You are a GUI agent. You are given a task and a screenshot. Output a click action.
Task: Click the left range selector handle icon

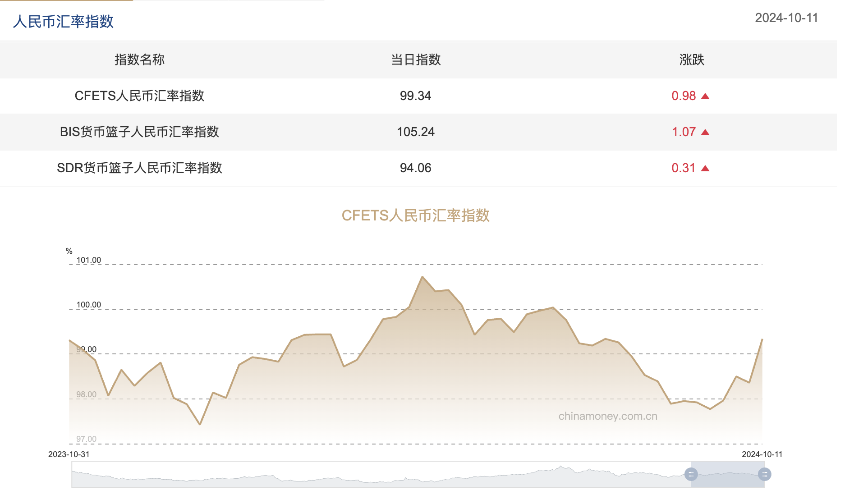(691, 474)
